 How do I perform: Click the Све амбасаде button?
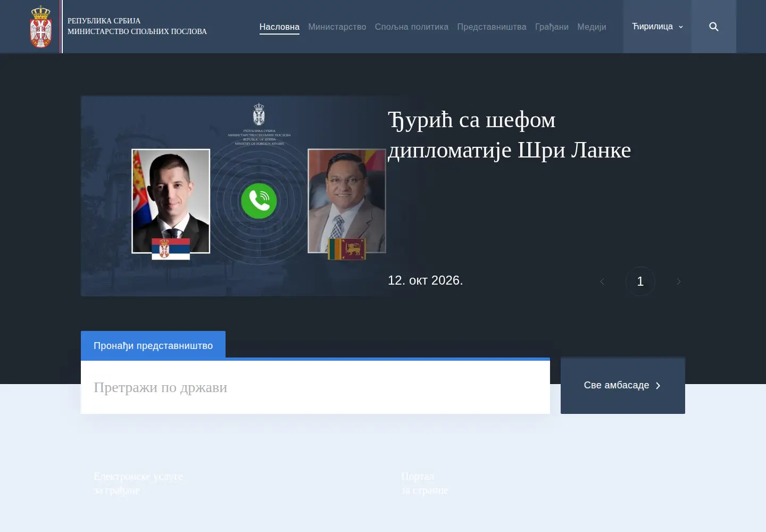point(623,385)
